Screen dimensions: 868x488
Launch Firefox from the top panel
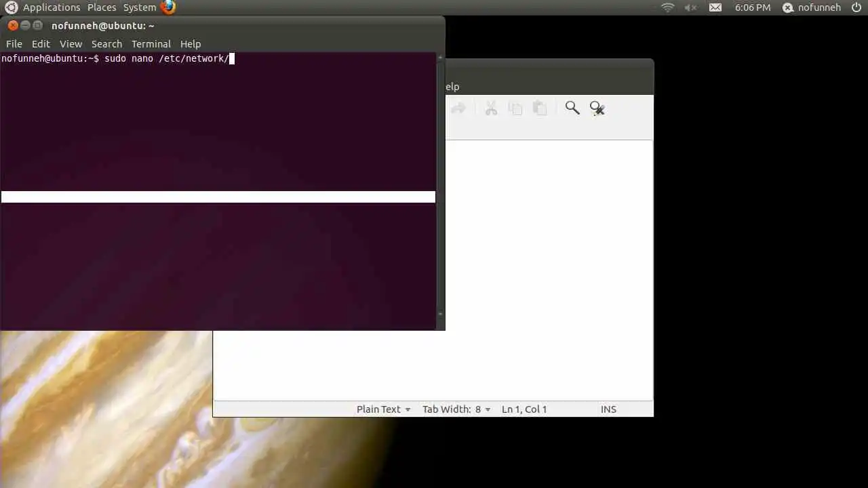(168, 7)
